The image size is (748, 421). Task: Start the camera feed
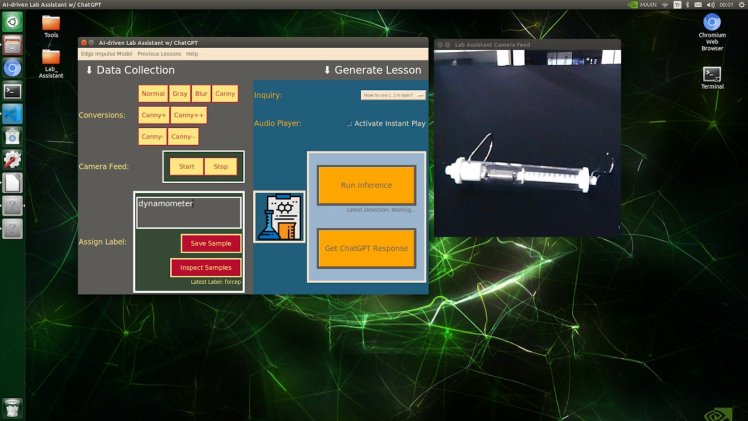[x=187, y=166]
